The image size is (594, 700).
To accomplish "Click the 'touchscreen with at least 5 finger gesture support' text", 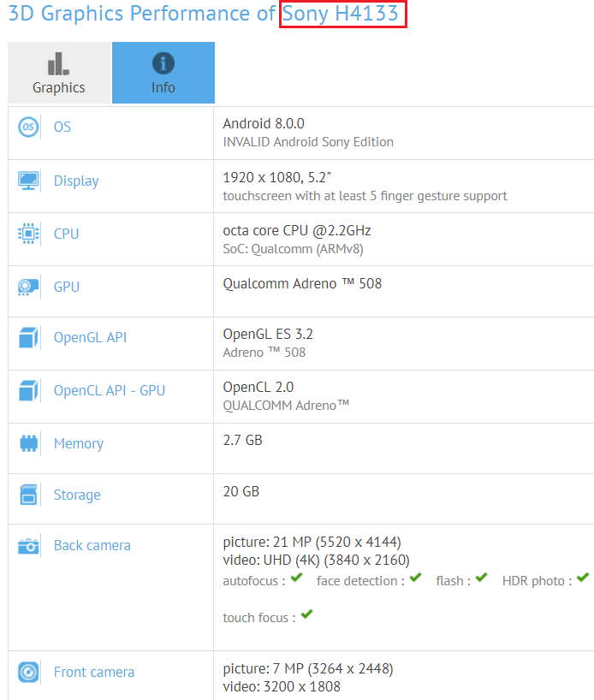I will 365,196.
